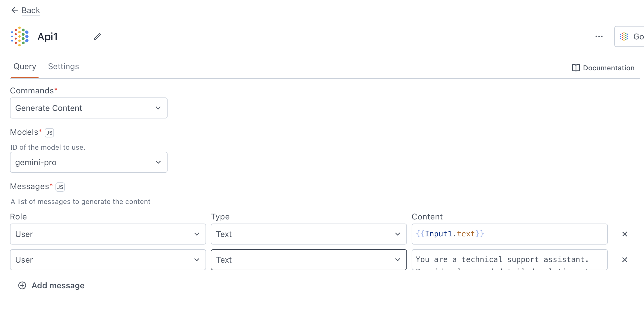Switch to the Settings tab
644x335 pixels.
coord(63,66)
